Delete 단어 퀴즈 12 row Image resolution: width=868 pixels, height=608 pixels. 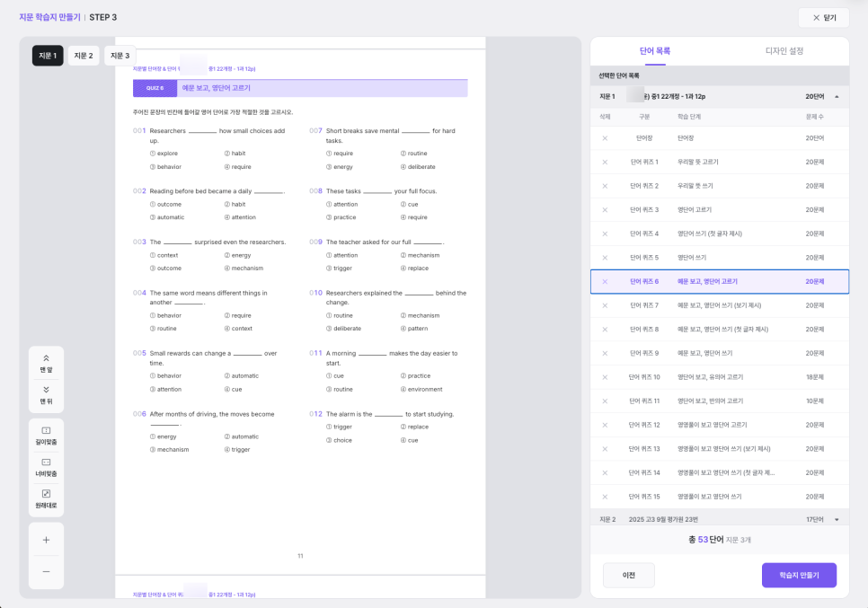coord(605,425)
